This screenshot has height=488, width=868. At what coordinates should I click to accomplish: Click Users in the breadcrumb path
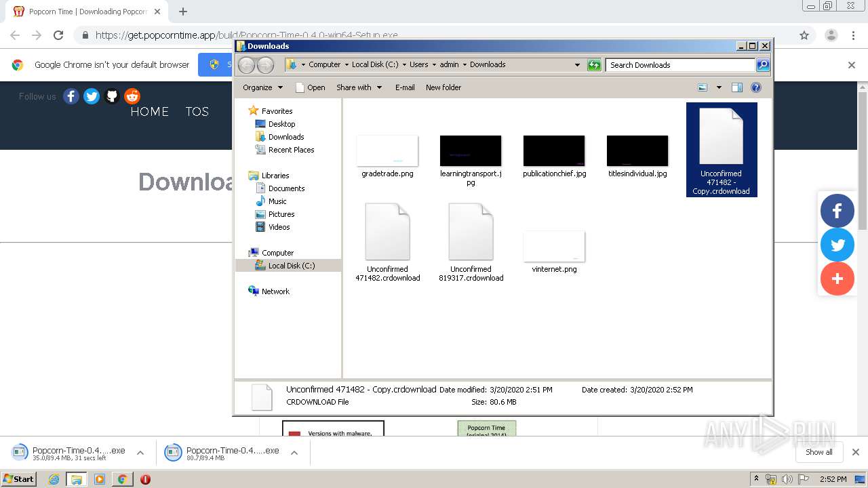click(418, 64)
